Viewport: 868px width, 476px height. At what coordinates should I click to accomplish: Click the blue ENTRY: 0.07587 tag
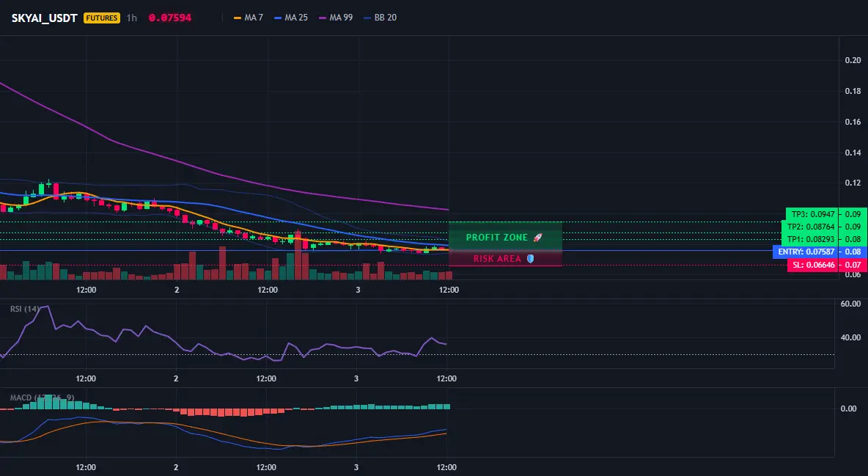pos(806,252)
